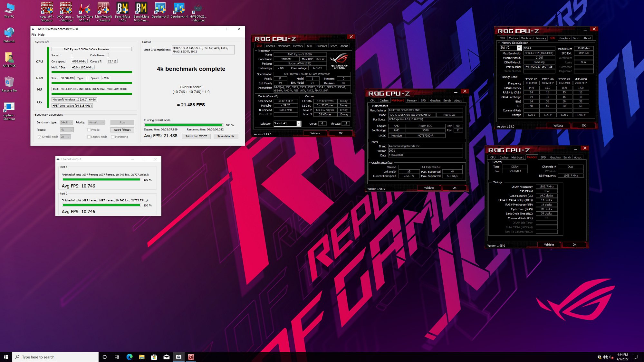Click OK in Memory CPU-Z window
The height and width of the screenshot is (362, 644).
(x=574, y=245)
